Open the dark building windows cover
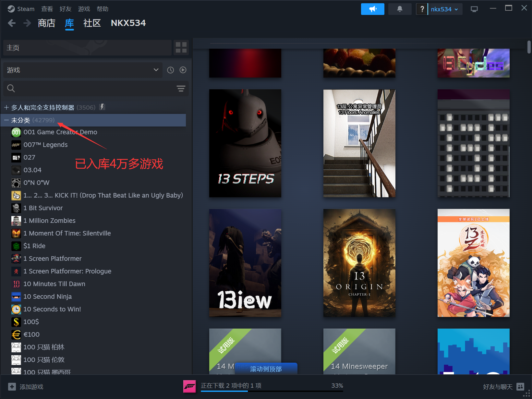Screen dimensions: 532x399 click(x=474, y=143)
